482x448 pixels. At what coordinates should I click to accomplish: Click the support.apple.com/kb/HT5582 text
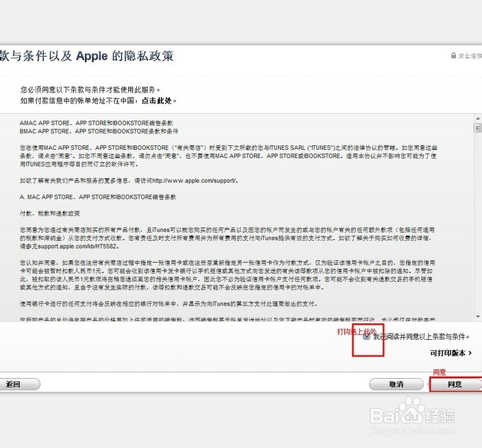pos(77,247)
